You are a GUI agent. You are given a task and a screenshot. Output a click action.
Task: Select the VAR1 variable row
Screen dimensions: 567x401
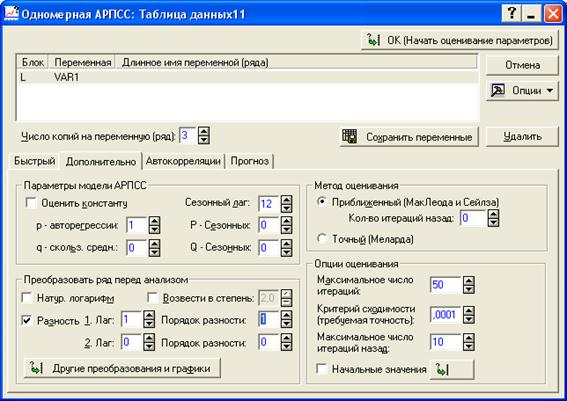tap(248, 77)
